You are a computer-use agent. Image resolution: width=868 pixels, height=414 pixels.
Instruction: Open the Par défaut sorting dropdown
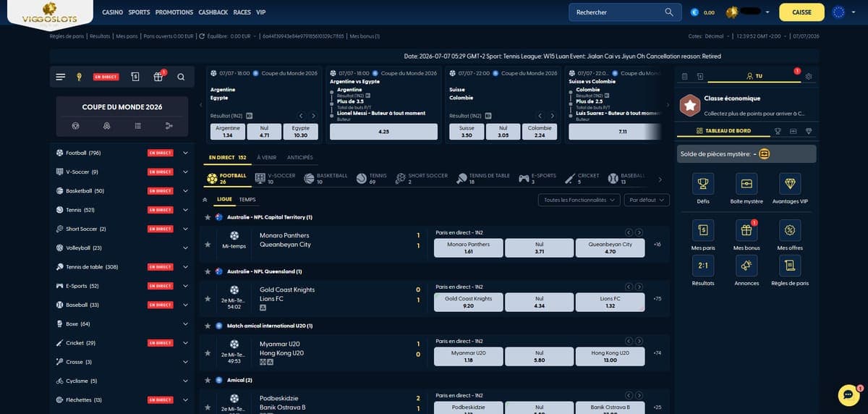tap(647, 200)
